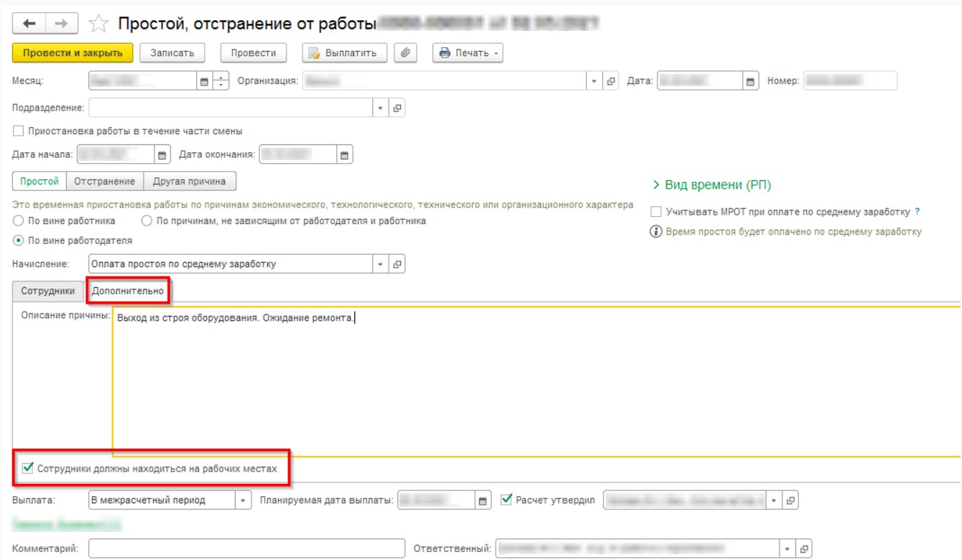Viewport: 962px width, 560px height.
Task: Click the Номер input field
Action: (x=850, y=81)
